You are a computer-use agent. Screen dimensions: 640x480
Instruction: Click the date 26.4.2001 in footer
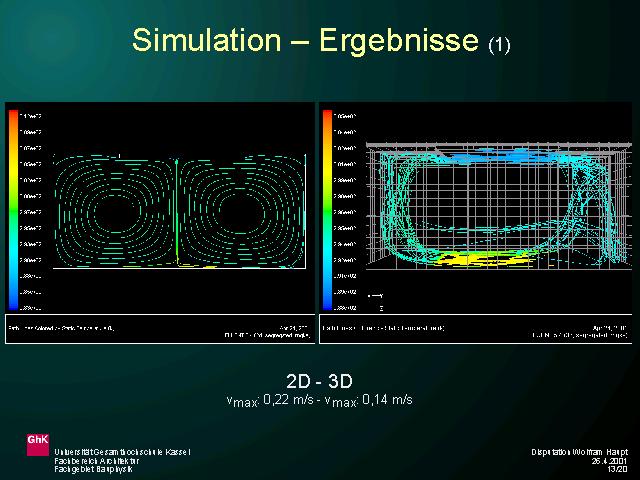(611, 460)
